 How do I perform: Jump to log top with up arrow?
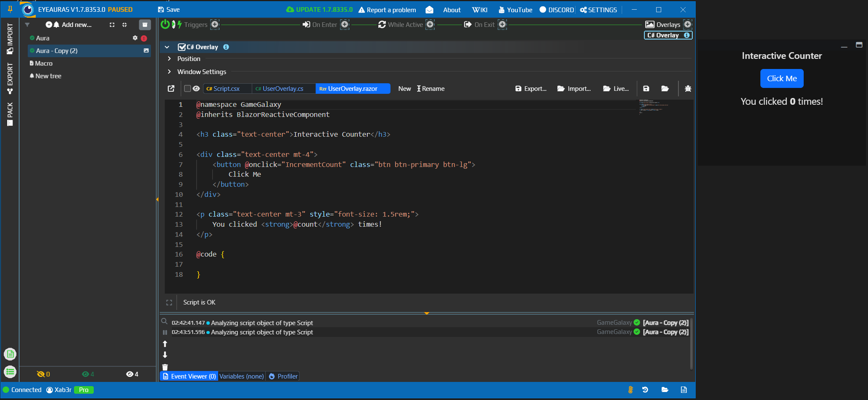pos(165,344)
